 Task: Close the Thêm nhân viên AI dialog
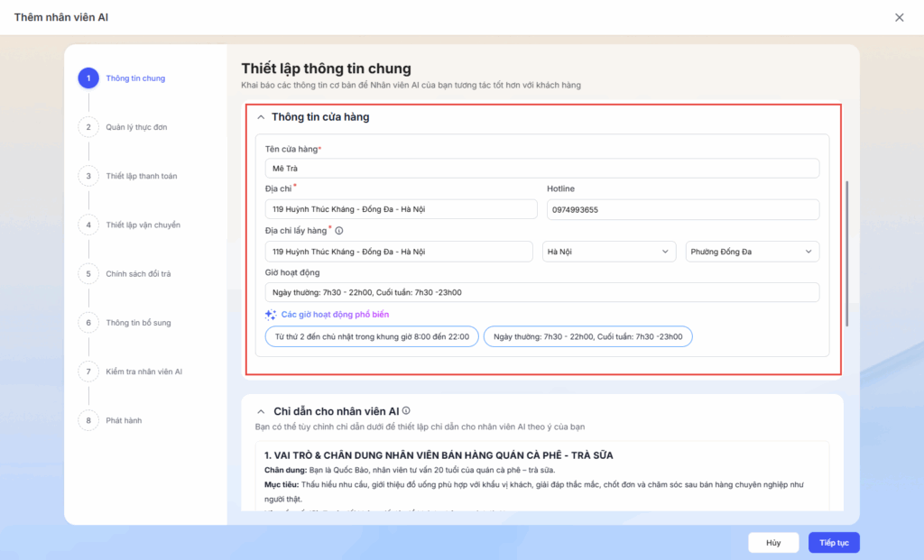coord(899,17)
